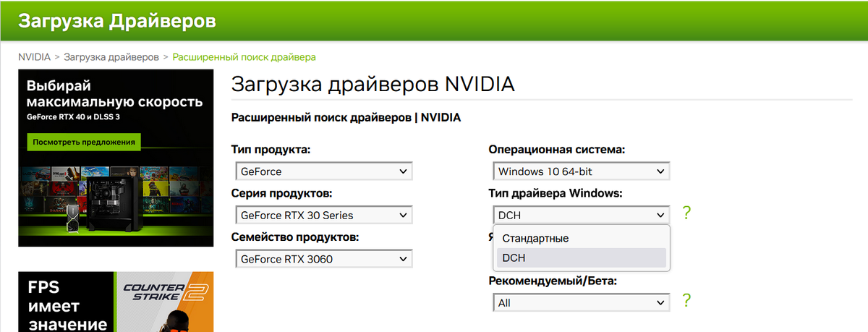
Task: Collapse the DCH driver type dropdown
Action: pyautogui.click(x=582, y=215)
